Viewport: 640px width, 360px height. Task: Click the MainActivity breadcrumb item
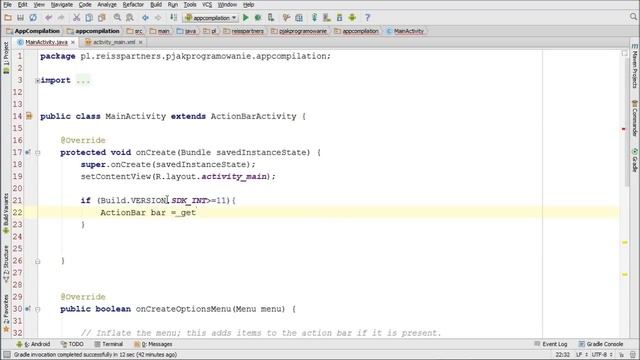coord(405,31)
